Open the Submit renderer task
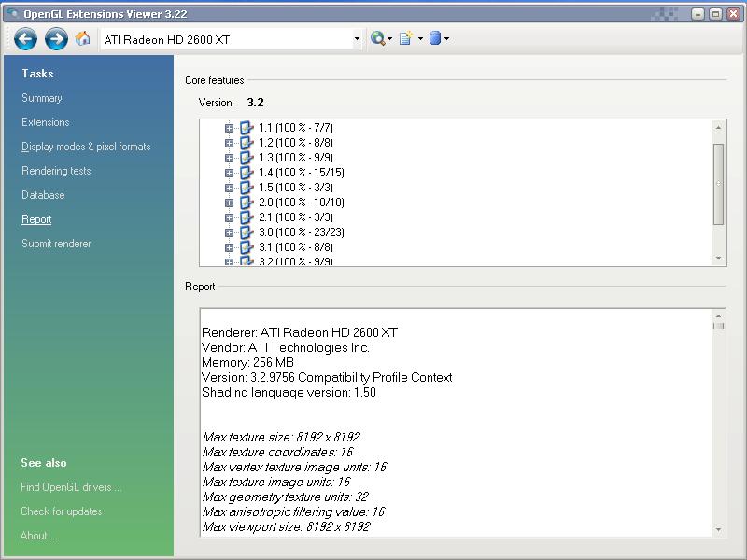This screenshot has width=747, height=560. coord(56,244)
